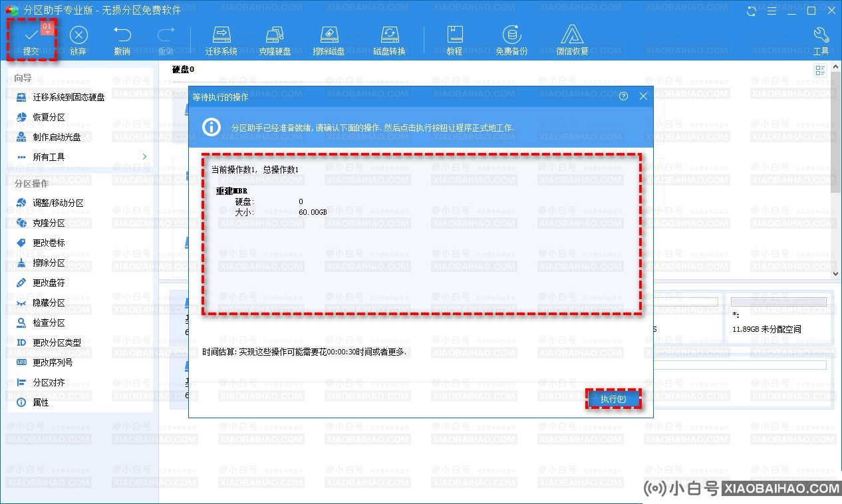Open the 迁移系统 migrate OS tool

[221, 40]
